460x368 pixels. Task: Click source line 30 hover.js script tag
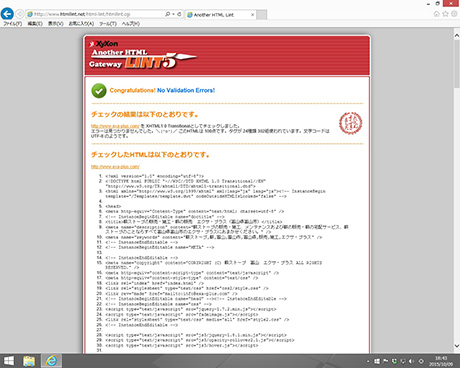182,346
